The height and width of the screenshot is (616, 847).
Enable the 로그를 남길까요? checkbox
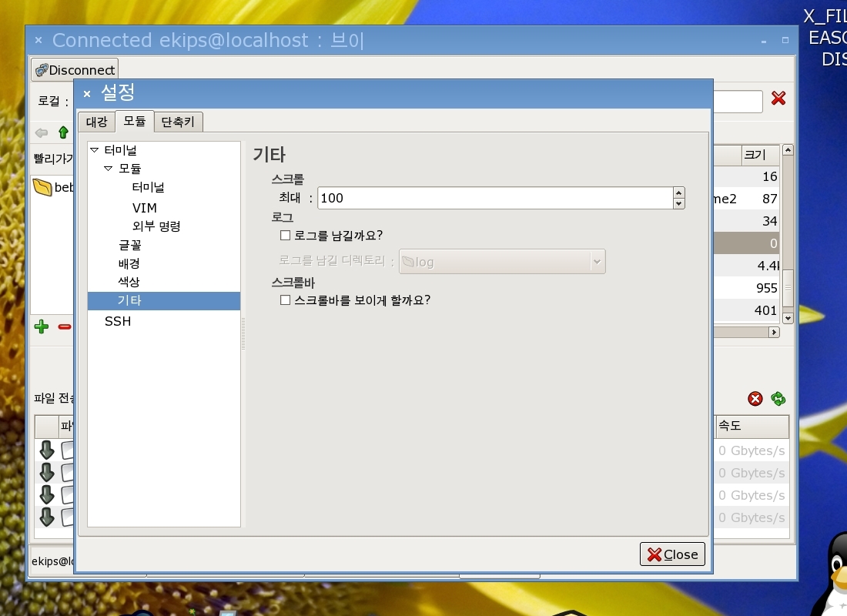click(285, 235)
